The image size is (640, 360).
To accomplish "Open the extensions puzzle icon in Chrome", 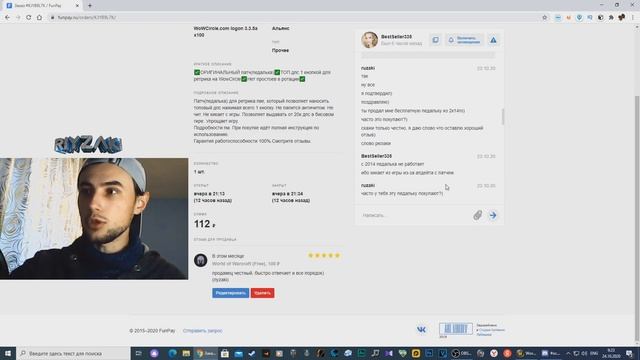I will tap(611, 18).
